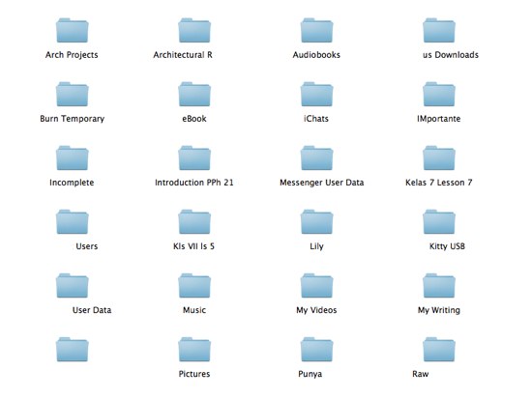Click the 'Arch Projects' name label
The image size is (532, 399).
pyautogui.click(x=72, y=55)
